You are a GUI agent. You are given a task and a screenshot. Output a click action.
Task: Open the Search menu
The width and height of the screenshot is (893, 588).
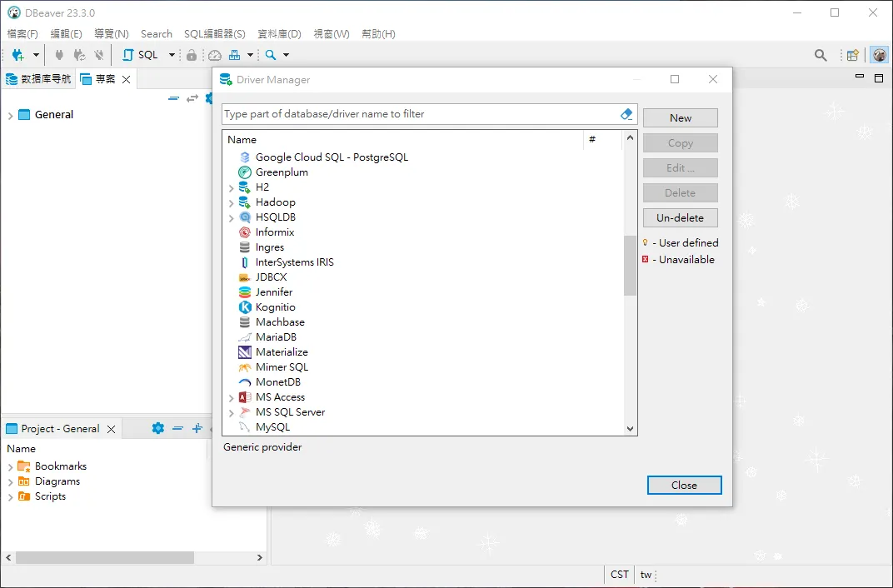(x=157, y=33)
